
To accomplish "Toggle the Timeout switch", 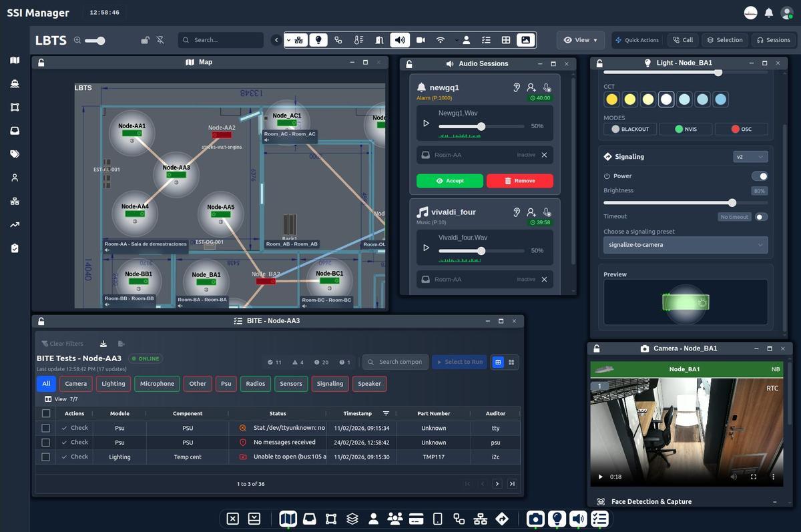I will (x=761, y=217).
